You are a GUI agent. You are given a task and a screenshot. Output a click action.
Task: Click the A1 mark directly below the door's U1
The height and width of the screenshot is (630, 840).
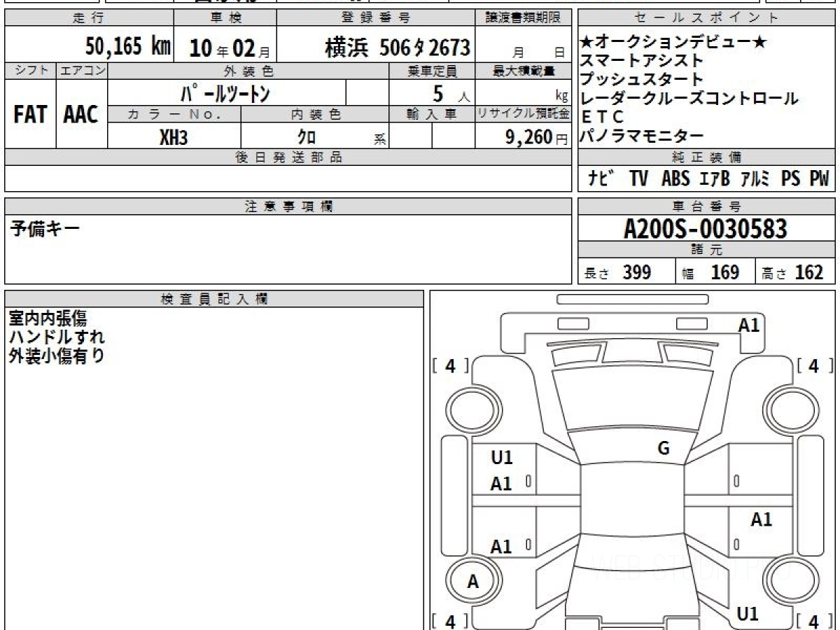pos(501,484)
